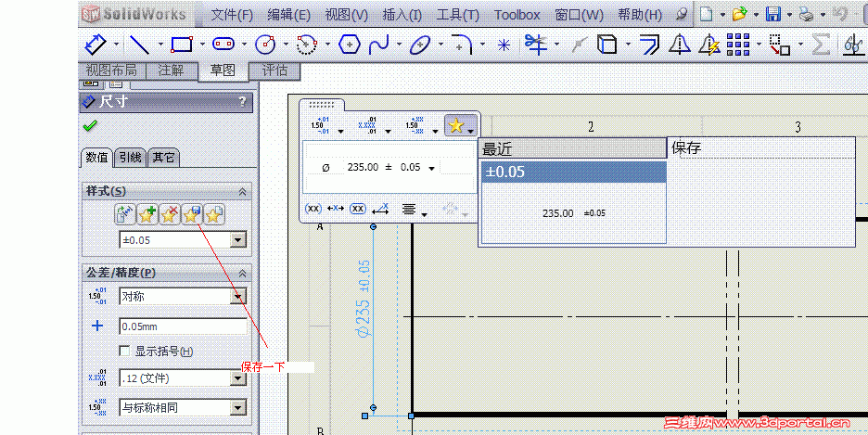
Task: Select the Sketch Fillet tool
Action: 462,45
